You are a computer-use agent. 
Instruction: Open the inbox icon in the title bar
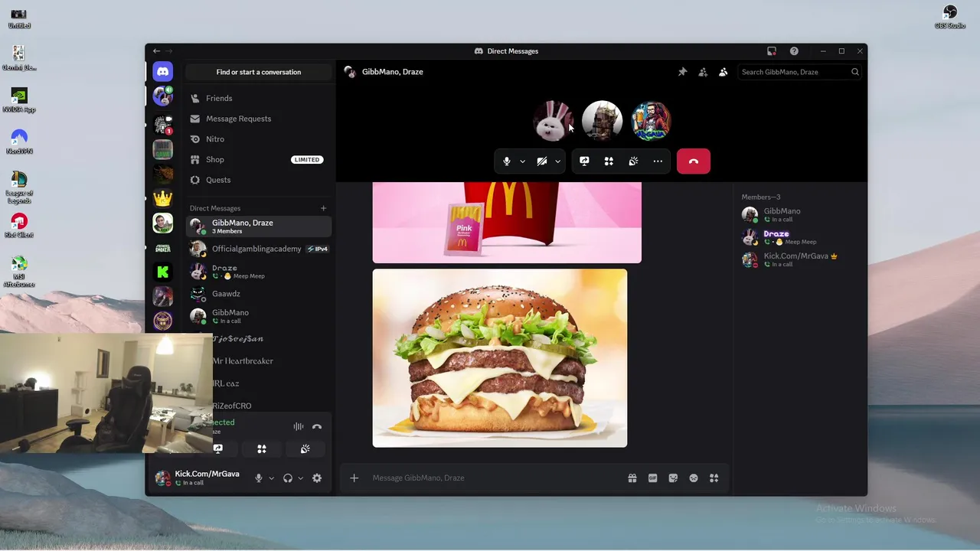[x=772, y=51]
